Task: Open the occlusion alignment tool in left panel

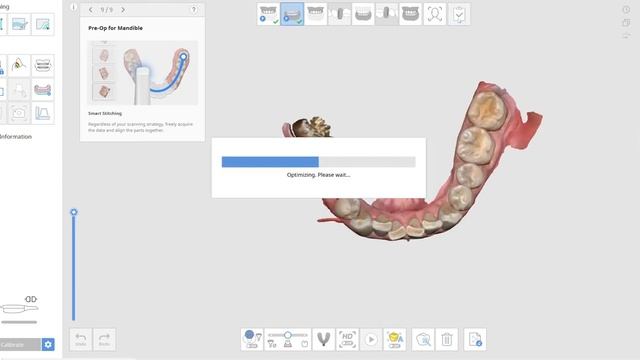Action: (x=43, y=65)
